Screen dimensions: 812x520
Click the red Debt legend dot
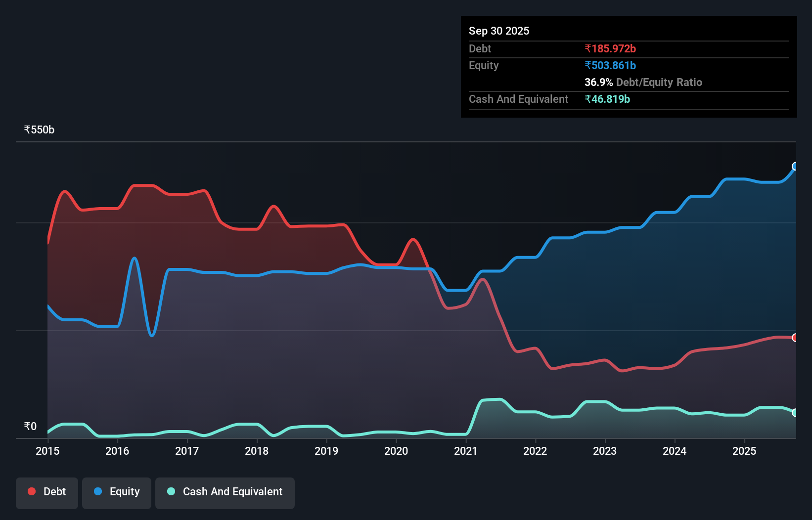(x=31, y=491)
